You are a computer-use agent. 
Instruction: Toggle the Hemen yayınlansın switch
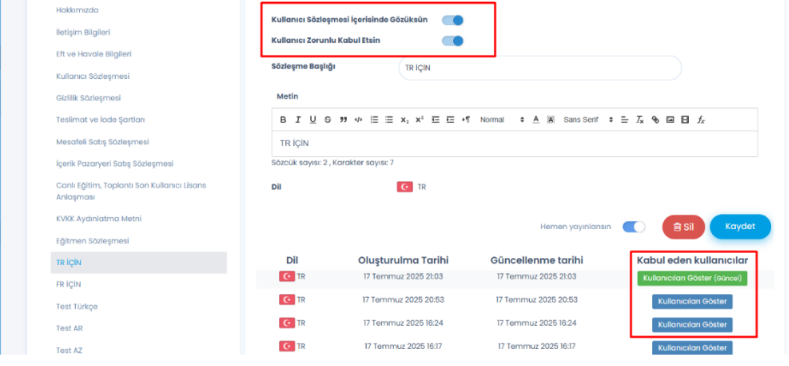pyautogui.click(x=634, y=227)
